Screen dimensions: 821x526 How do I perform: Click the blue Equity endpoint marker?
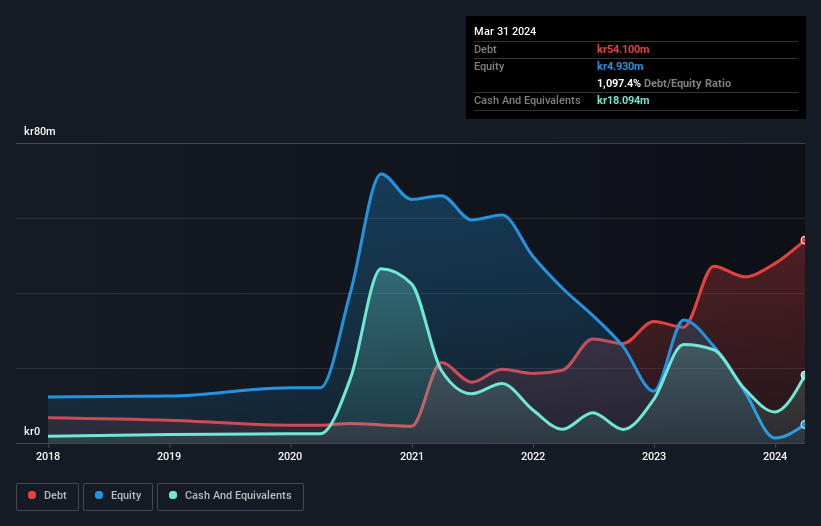pos(804,424)
